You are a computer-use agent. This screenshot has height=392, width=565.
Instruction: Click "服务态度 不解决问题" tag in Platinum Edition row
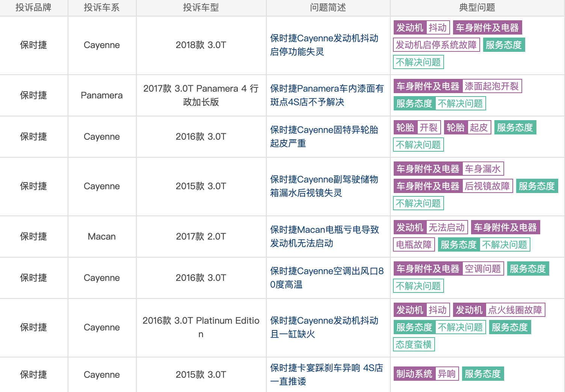coord(440,327)
